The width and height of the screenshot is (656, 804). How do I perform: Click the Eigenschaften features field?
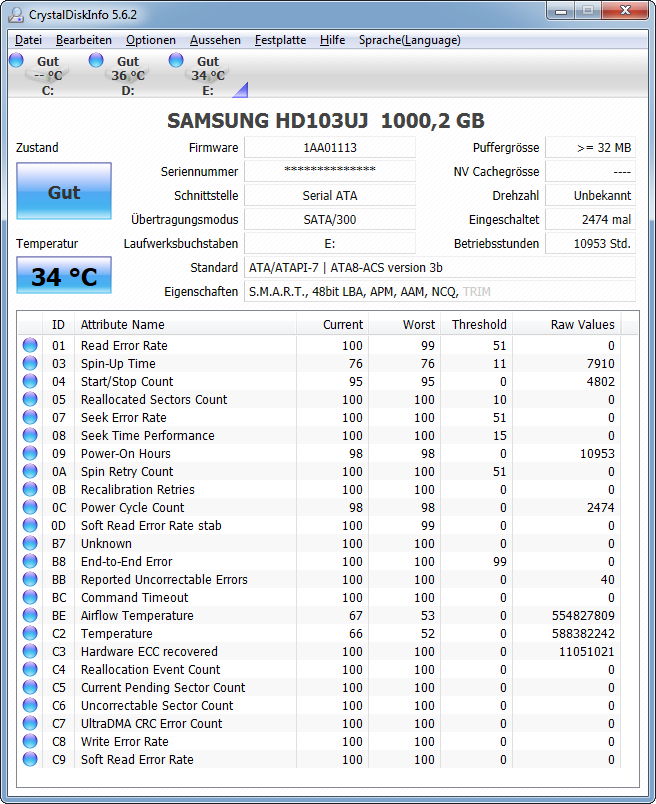pyautogui.click(x=440, y=292)
